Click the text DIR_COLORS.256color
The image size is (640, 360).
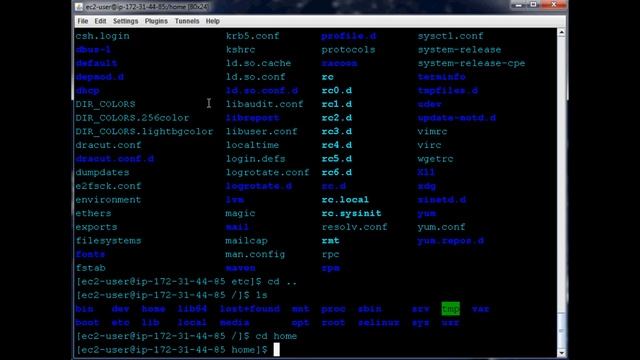[x=132, y=118]
